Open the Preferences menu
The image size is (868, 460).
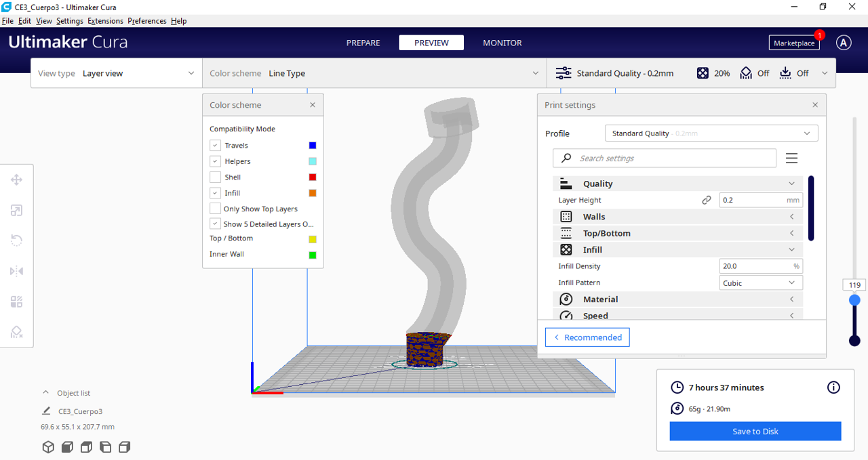tap(147, 21)
